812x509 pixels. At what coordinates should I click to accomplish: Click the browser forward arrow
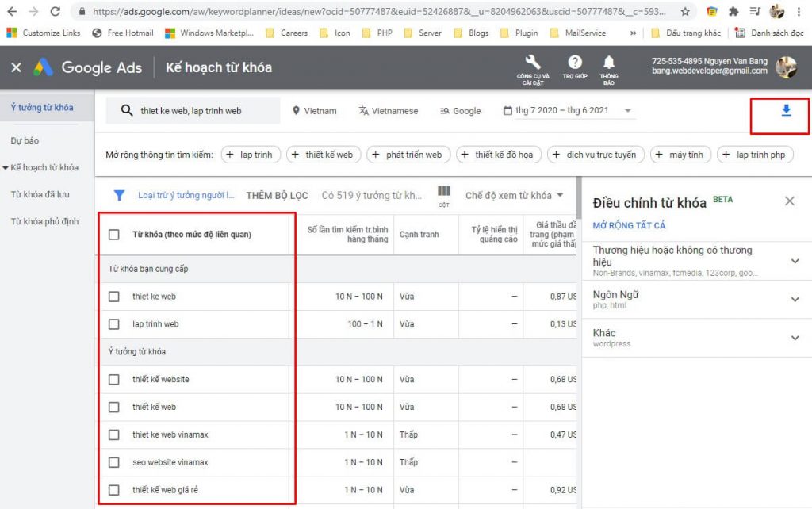pos(33,11)
